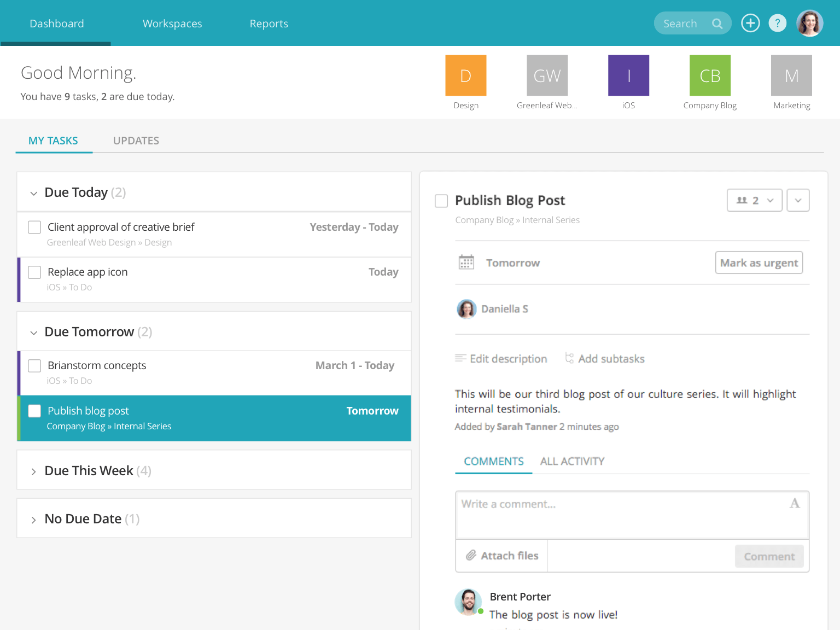Click Brent Porter's name in comments
The width and height of the screenshot is (840, 630).
(520, 597)
